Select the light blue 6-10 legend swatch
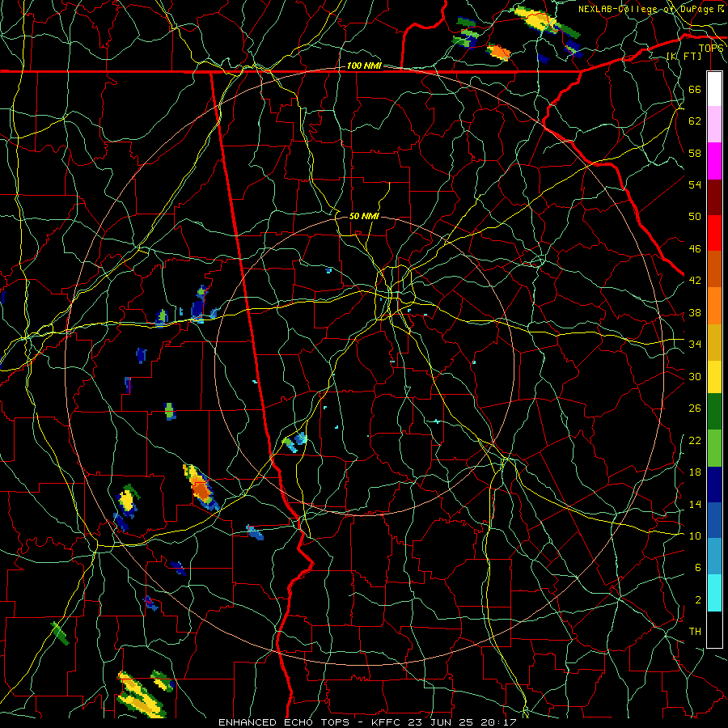The image size is (728, 728). coord(714,557)
